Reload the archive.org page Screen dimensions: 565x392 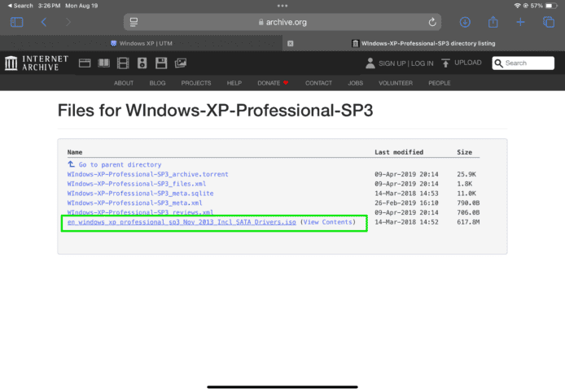[432, 22]
